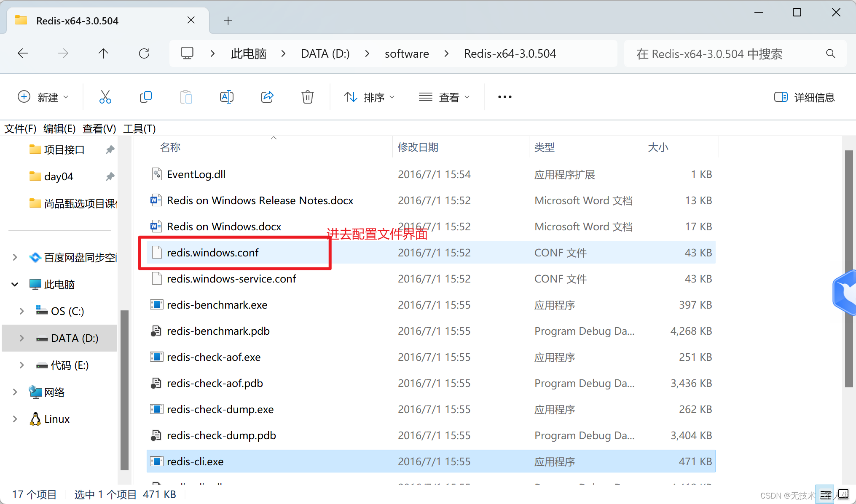Switch to large thumbnails view in status bar
The height and width of the screenshot is (504, 856).
point(843,494)
